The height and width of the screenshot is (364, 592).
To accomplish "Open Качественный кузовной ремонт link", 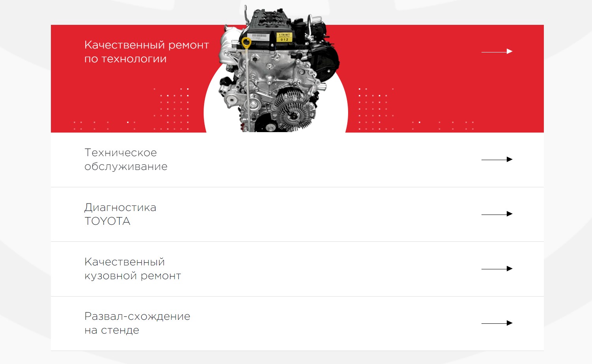I will 133,269.
